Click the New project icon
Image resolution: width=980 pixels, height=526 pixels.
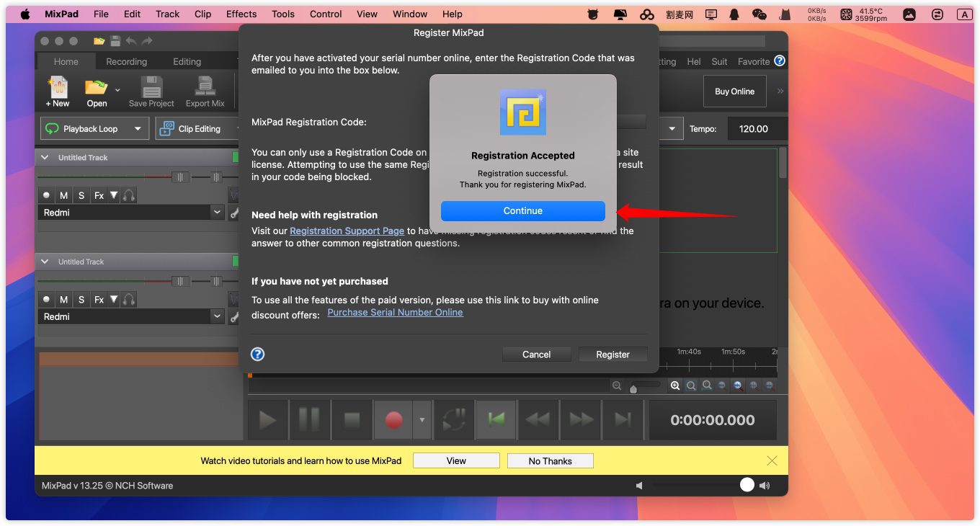(58, 88)
